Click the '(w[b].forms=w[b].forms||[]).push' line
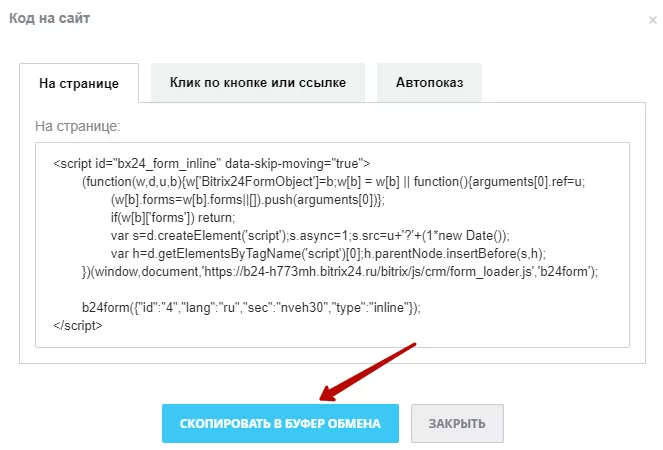663x450 pixels. pyautogui.click(x=248, y=200)
